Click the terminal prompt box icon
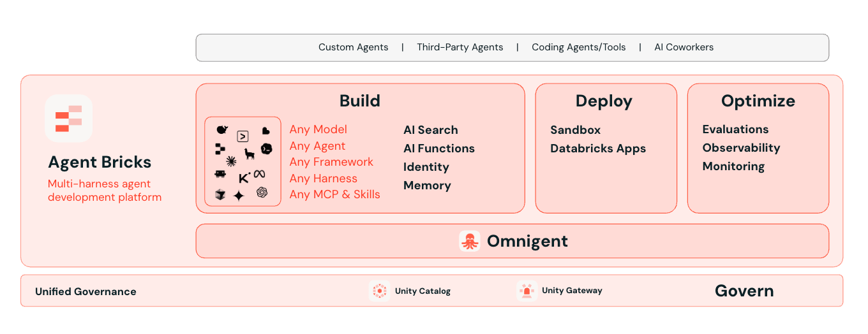 point(243,136)
